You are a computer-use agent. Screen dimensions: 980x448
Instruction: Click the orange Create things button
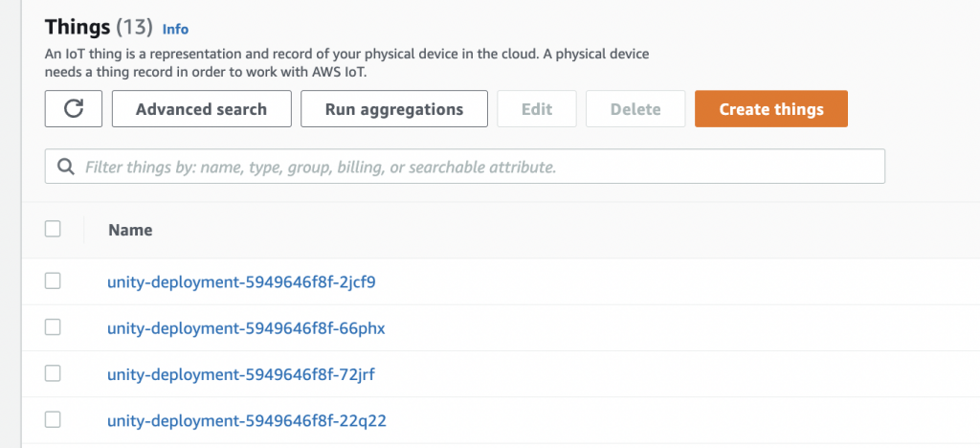coord(770,109)
